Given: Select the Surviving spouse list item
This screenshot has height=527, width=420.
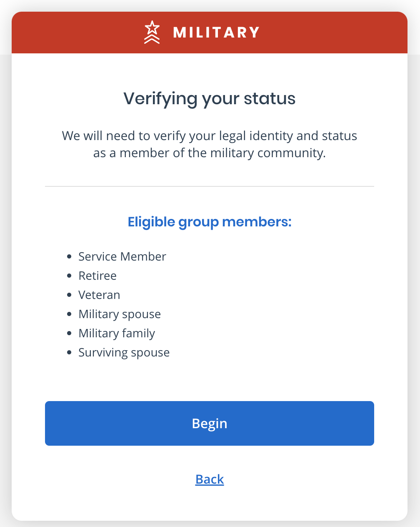Looking at the screenshot, I should pos(124,353).
